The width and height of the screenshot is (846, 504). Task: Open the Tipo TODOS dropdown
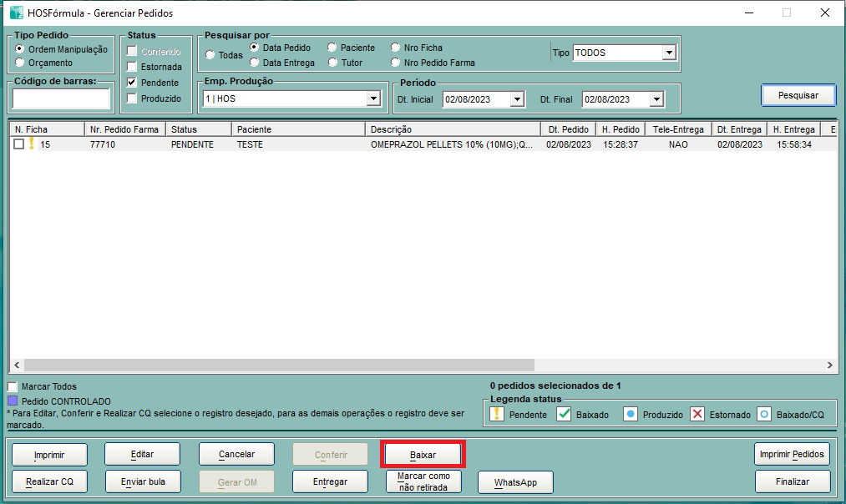668,53
